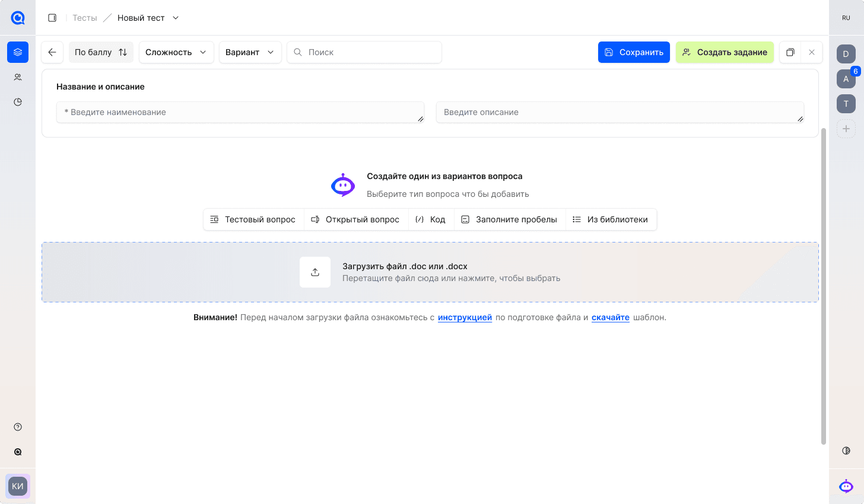864x504 pixels.
Task: Switch language via RU button
Action: [846, 18]
